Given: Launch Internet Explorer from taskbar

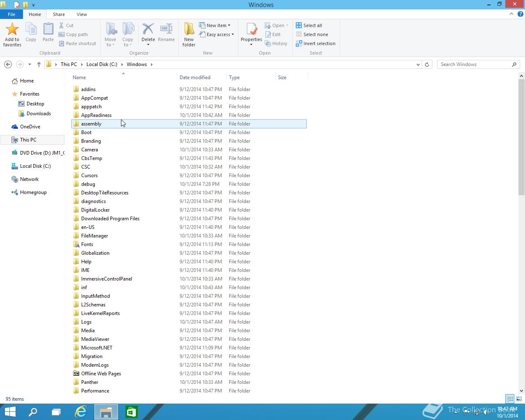Looking at the screenshot, I should point(81,412).
